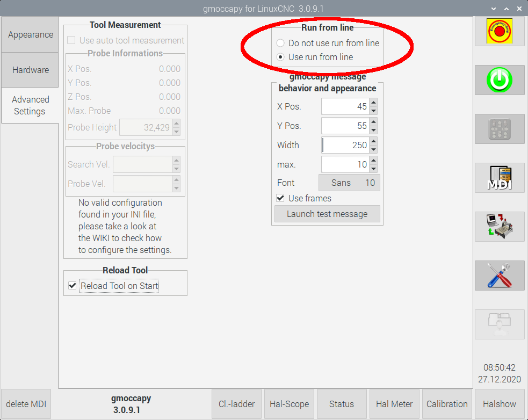Increase the max. messages spinner value
The width and height of the screenshot is (528, 420).
(x=373, y=160)
